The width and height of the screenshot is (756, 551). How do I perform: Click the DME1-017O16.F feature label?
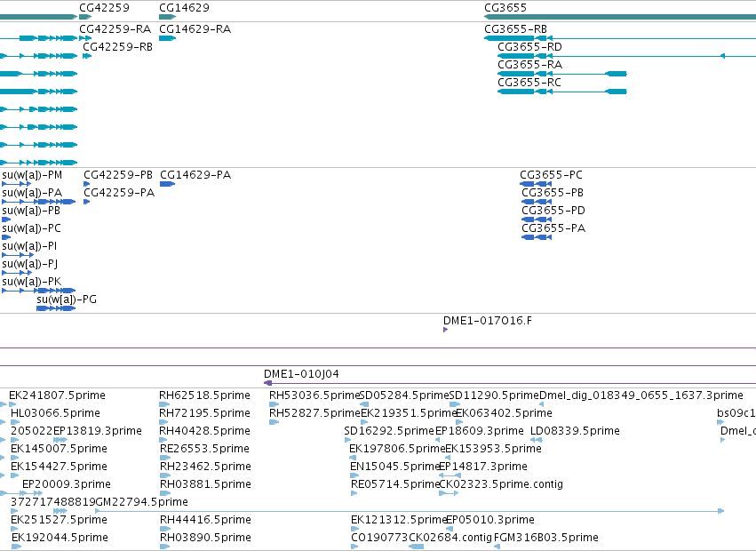coord(488,321)
